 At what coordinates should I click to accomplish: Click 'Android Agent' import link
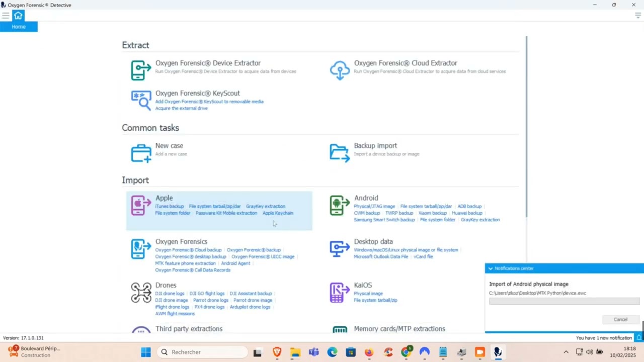pos(235,263)
